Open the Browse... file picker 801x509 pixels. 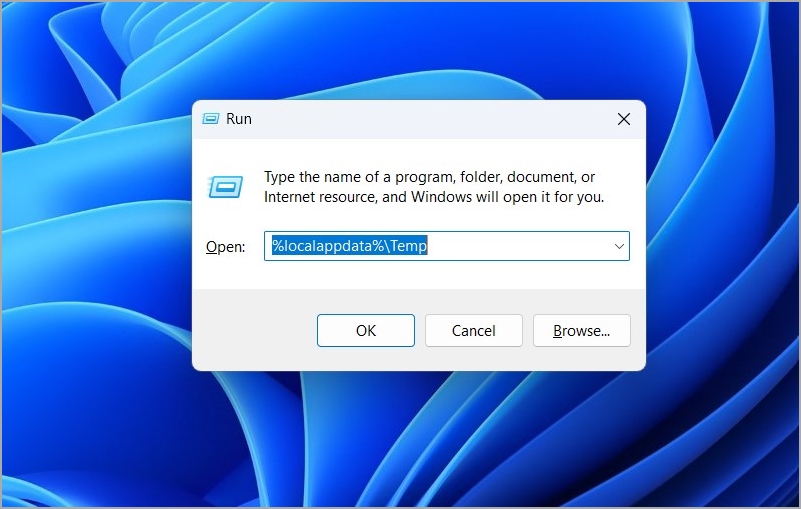582,331
